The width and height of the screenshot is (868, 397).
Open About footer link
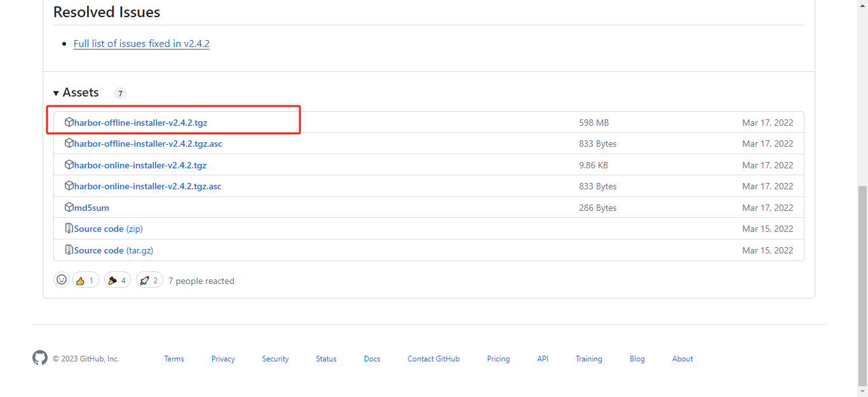682,359
